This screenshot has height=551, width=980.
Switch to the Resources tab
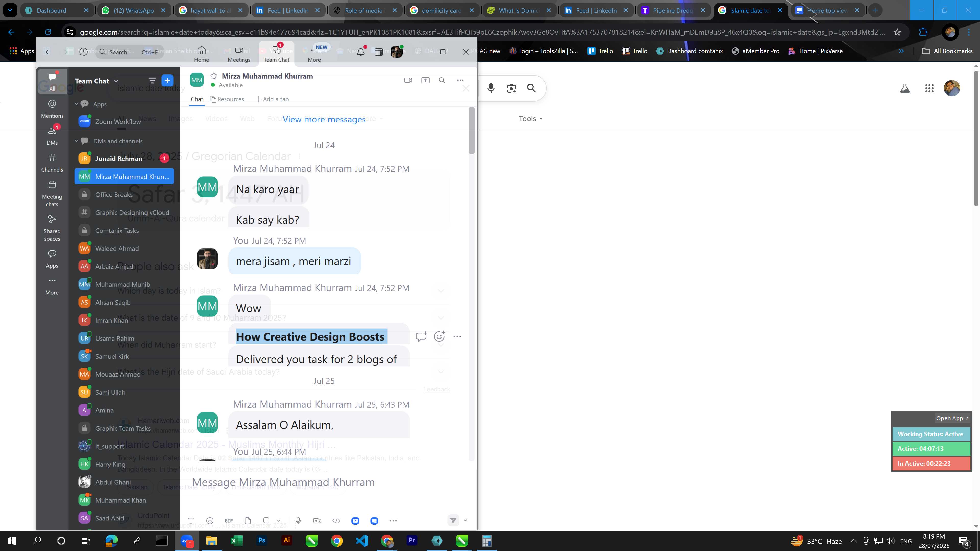[x=227, y=99]
